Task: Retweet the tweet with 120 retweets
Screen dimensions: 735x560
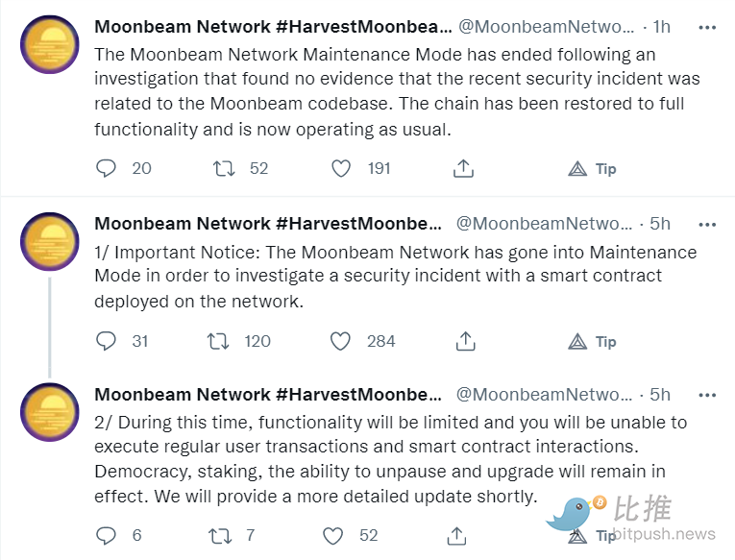Action: [218, 341]
